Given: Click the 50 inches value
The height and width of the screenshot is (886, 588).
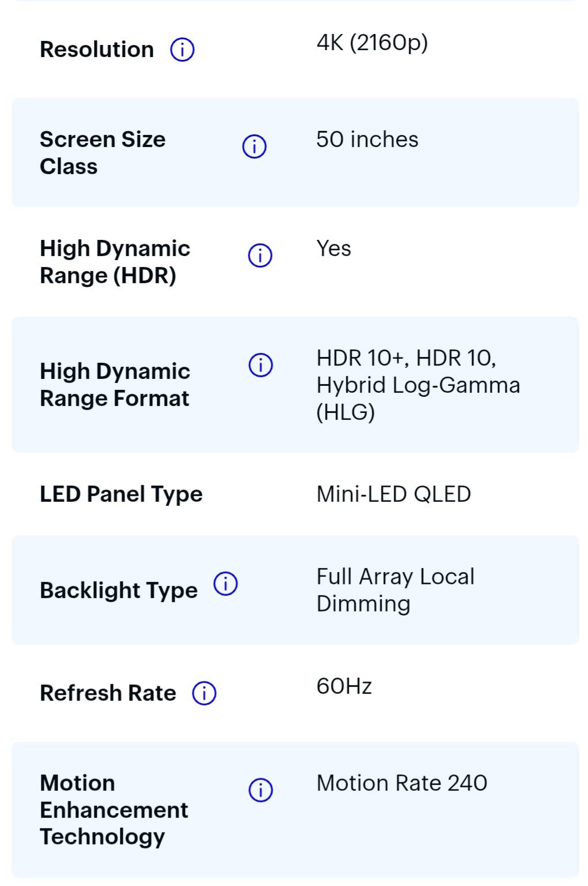Looking at the screenshot, I should (367, 140).
